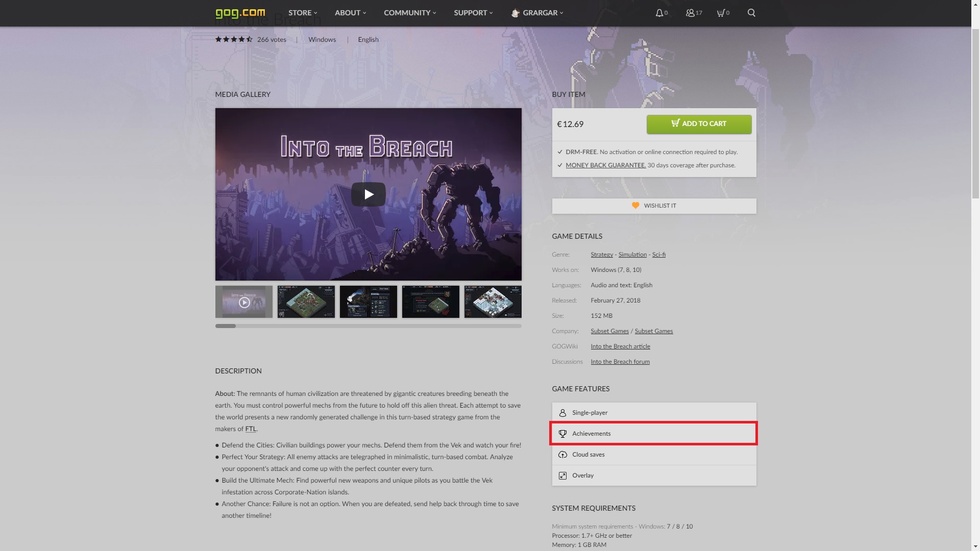
Task: Expand the ABOUT menu
Action: click(x=350, y=13)
